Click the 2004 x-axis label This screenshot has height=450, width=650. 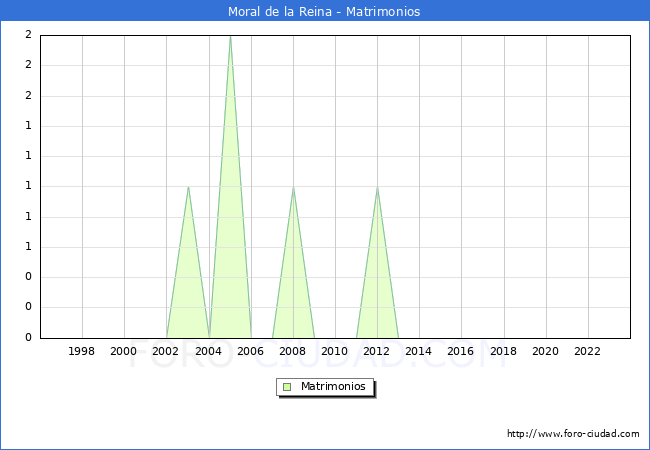(x=208, y=351)
